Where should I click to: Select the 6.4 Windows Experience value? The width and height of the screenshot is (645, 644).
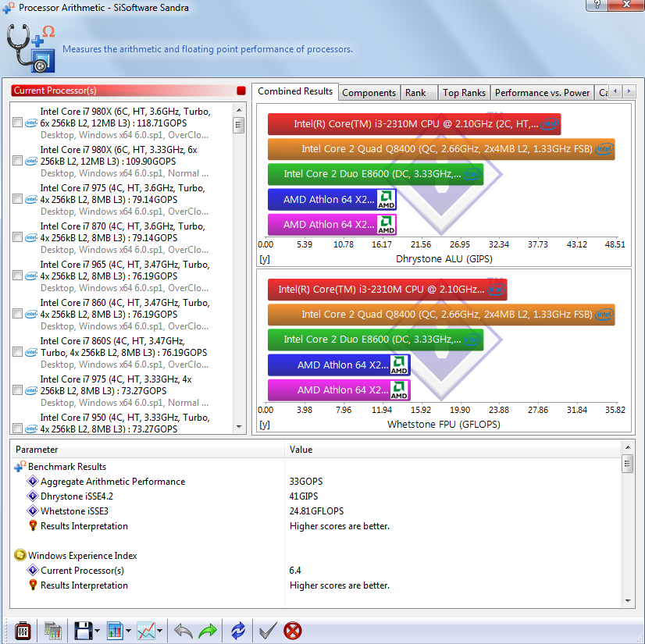[x=295, y=570]
